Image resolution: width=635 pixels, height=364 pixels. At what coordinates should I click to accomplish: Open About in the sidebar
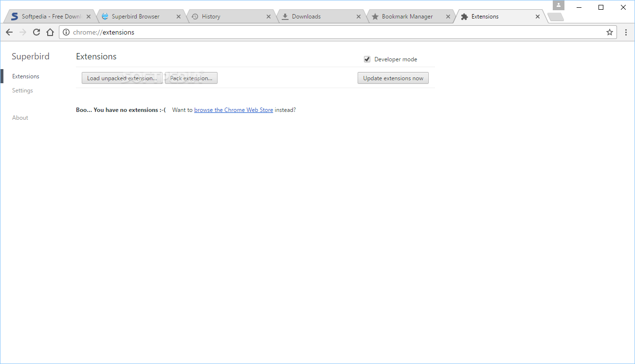pos(20,118)
